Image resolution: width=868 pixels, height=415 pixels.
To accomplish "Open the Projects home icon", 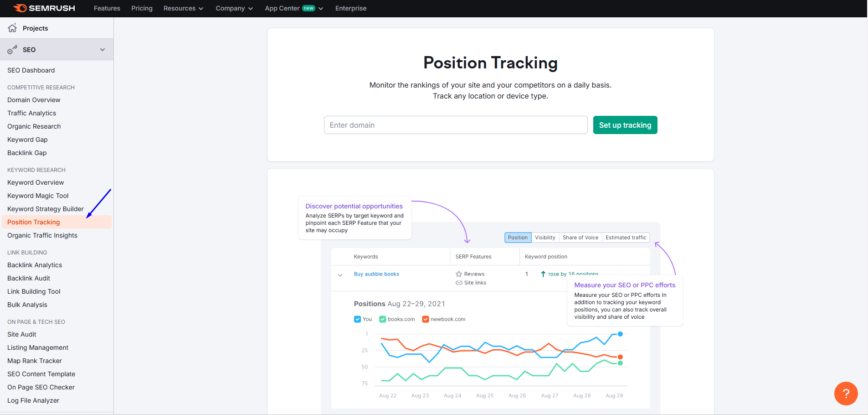I will [12, 28].
